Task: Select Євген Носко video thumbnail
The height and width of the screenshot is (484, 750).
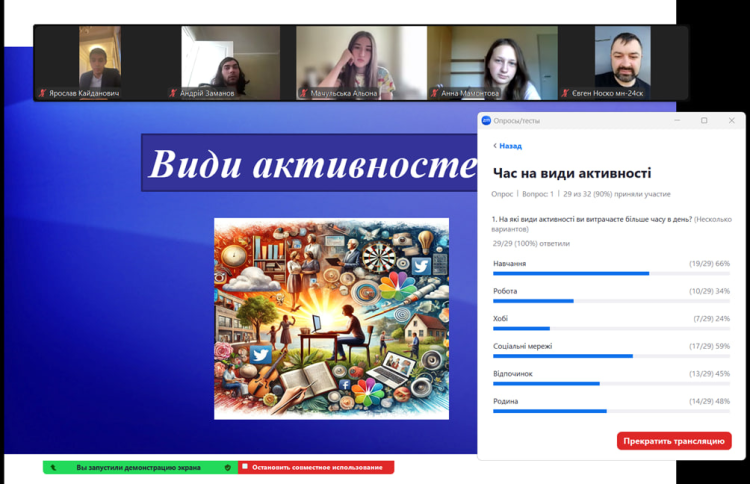Action: pyautogui.click(x=622, y=62)
